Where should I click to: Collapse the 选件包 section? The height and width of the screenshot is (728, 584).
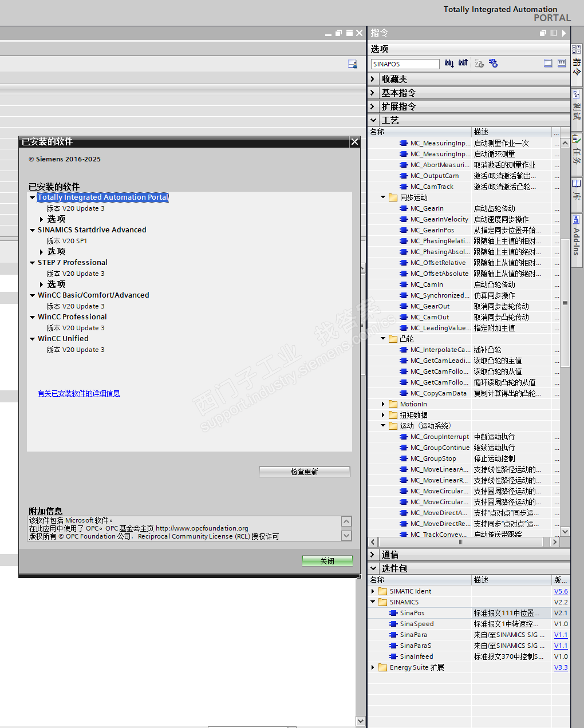point(373,568)
